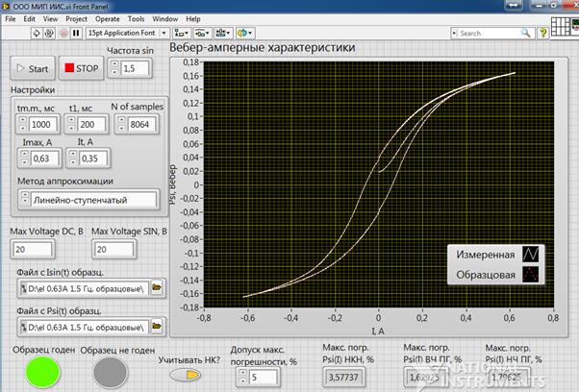Open the Context Help question mark icon
Image resolution: width=579 pixels, height=392 pixels.
coord(542,34)
